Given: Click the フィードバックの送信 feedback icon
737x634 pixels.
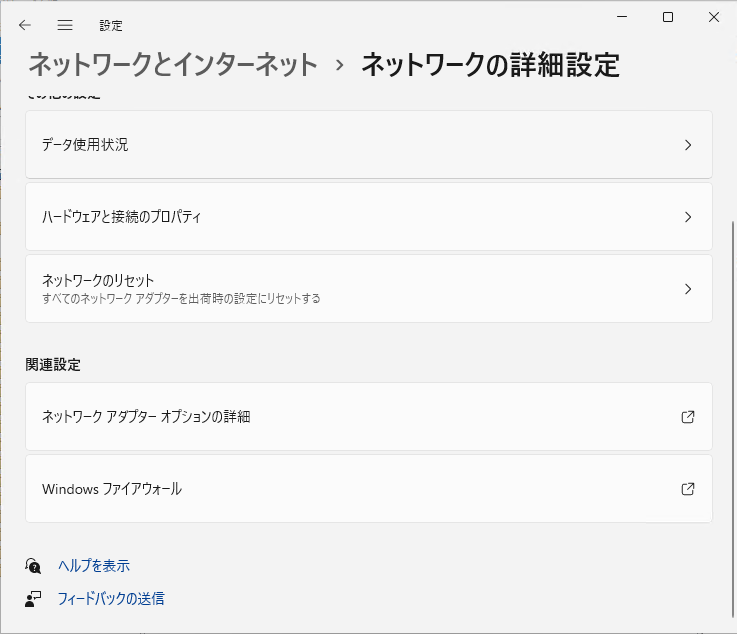Looking at the screenshot, I should [x=33, y=599].
